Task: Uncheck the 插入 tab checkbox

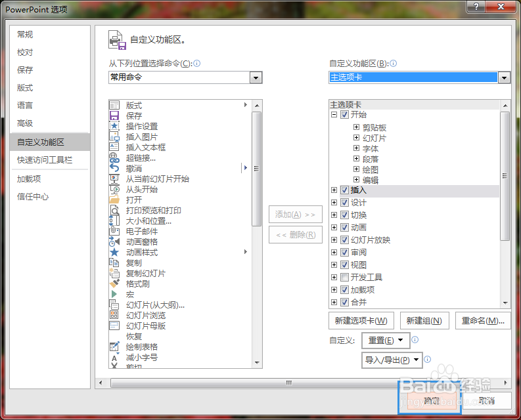Action: click(344, 190)
